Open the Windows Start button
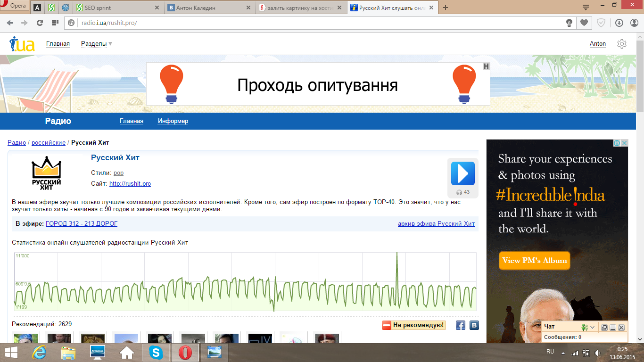Image resolution: width=644 pixels, height=362 pixels. (x=11, y=353)
